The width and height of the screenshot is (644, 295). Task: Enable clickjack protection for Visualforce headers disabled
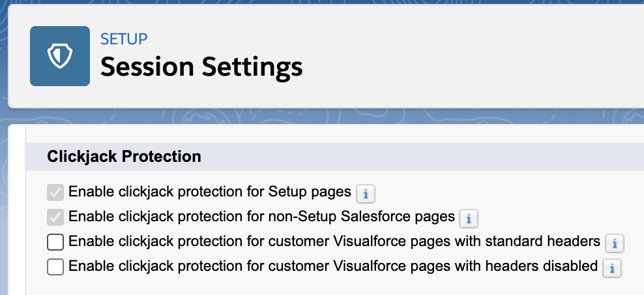(55, 267)
